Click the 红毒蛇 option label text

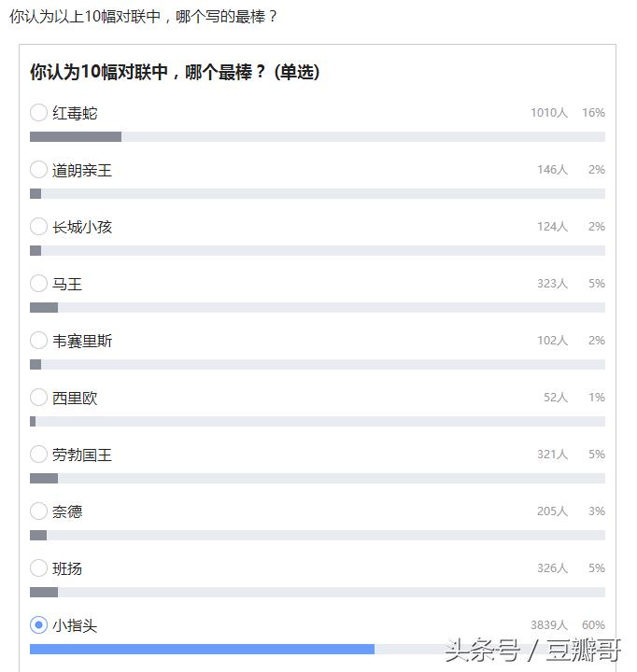[x=75, y=113]
